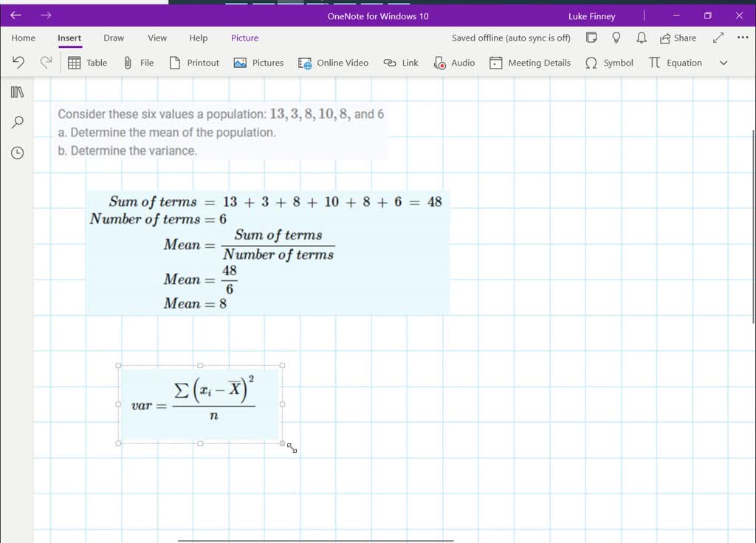Insert a Symbol
756x543 pixels.
(x=609, y=63)
